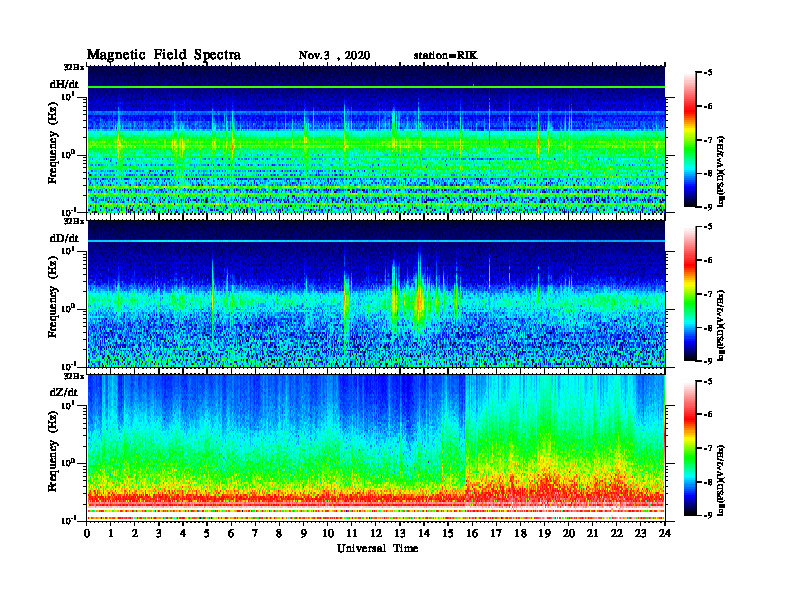
Task: Click hour 12 tick label on time axis
Action: point(376,534)
